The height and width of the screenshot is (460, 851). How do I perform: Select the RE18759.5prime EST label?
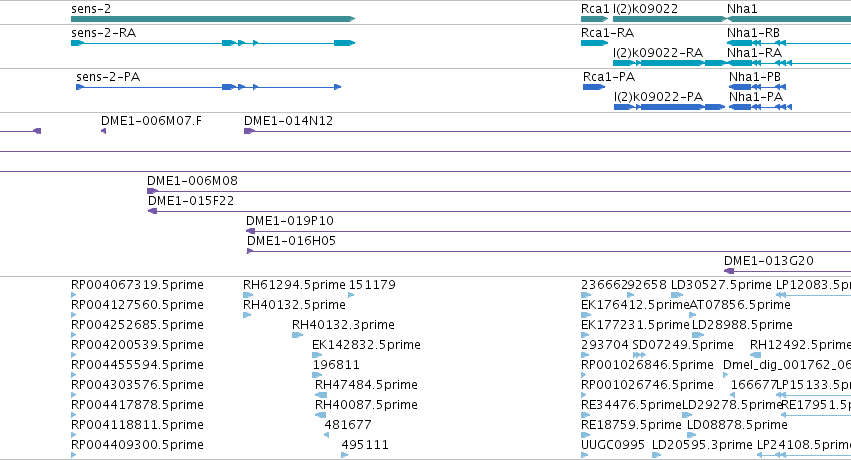click(631, 425)
